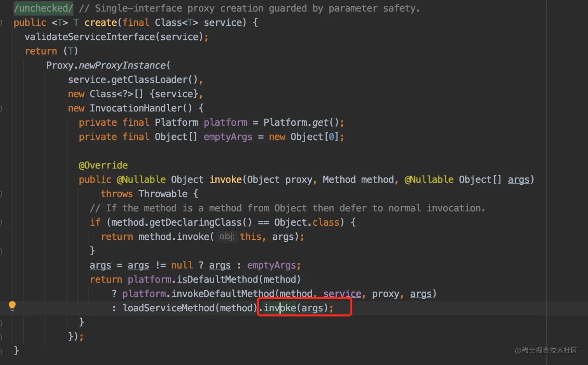Click the "obj:" parameter name hint
This screenshot has width=588, height=365.
[227, 237]
